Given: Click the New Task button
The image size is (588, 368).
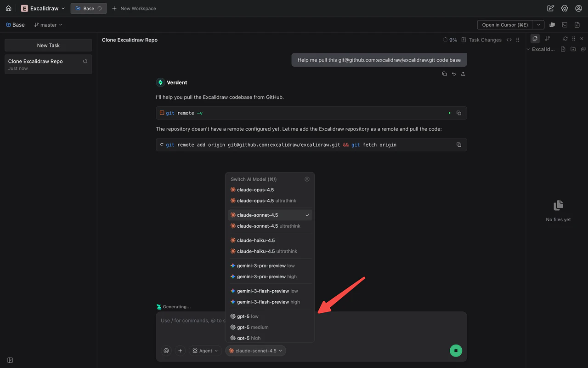Looking at the screenshot, I should 48,45.
